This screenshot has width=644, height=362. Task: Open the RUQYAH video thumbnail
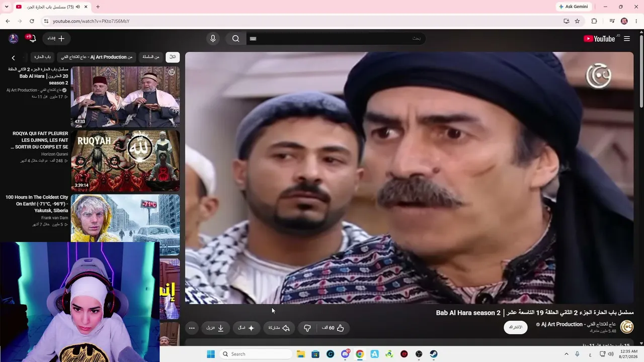click(x=125, y=161)
